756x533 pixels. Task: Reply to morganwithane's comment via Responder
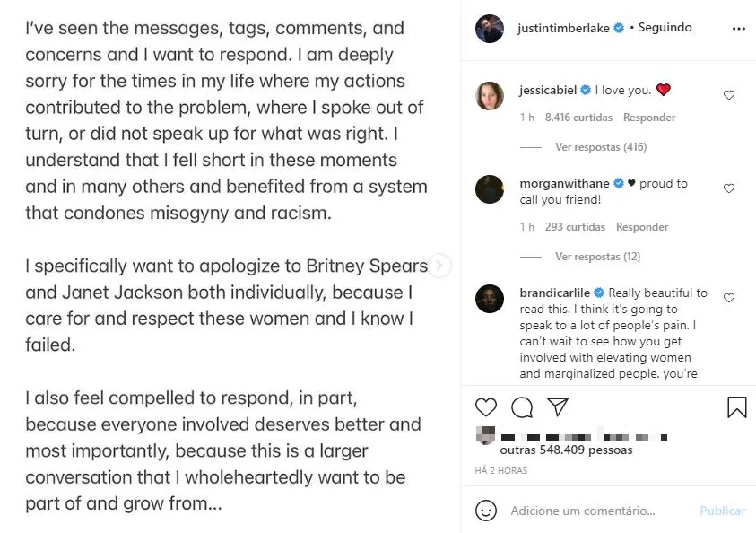coord(642,227)
